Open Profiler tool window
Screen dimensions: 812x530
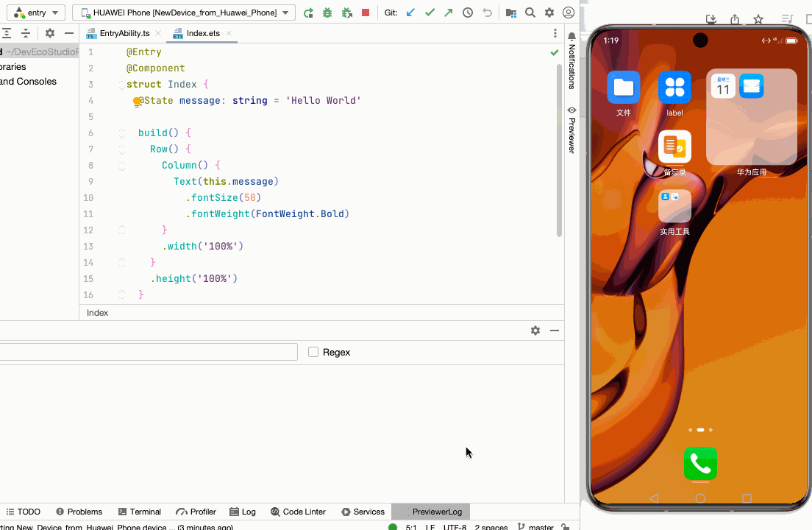pyautogui.click(x=196, y=512)
